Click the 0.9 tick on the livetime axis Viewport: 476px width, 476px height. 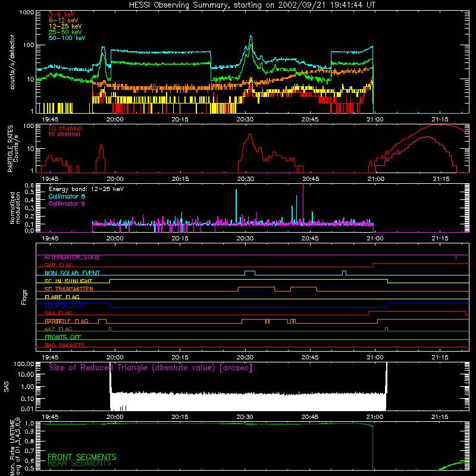tap(29, 432)
